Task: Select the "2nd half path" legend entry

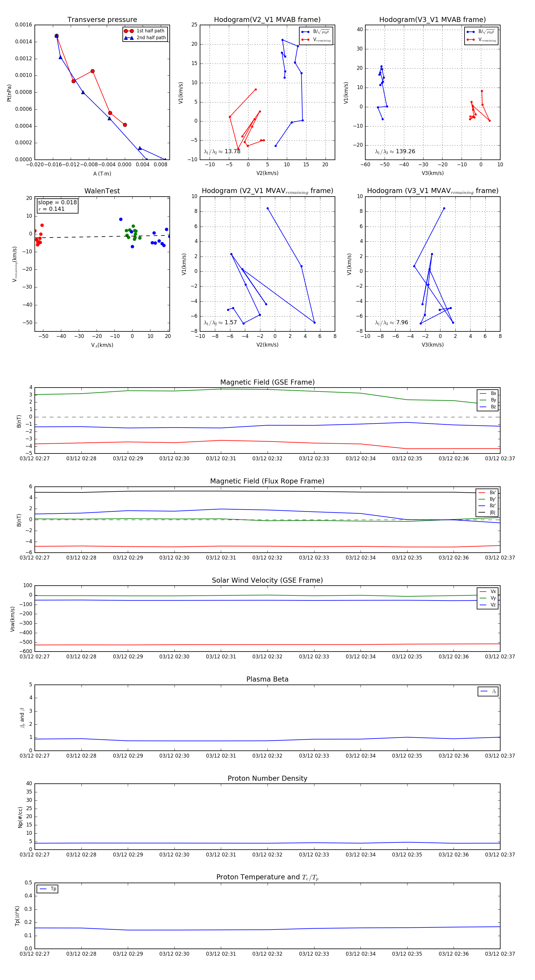Action: tap(145, 38)
